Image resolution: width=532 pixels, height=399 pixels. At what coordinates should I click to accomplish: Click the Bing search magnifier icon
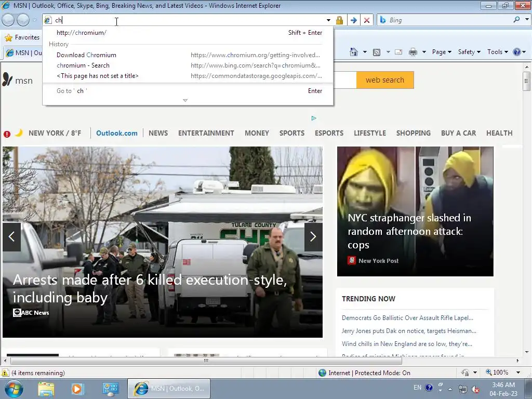point(516,20)
